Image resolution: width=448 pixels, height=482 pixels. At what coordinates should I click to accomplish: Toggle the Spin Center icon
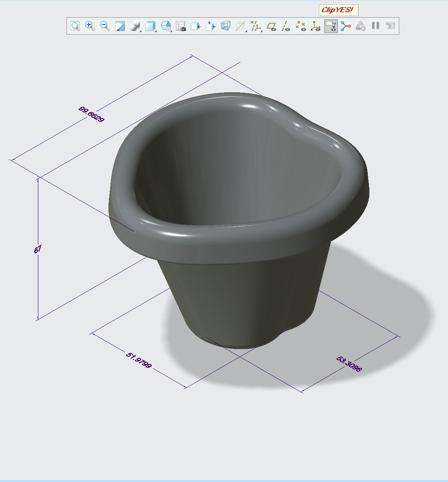346,26
